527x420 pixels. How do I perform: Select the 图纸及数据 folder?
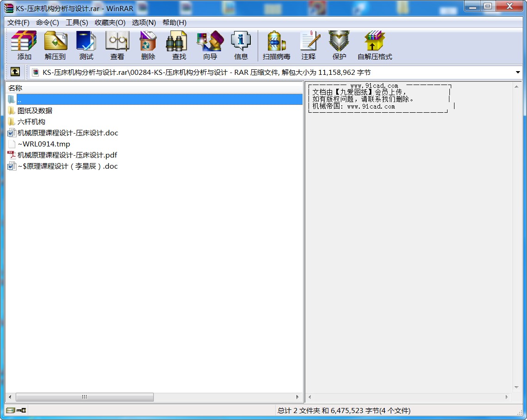coord(35,110)
